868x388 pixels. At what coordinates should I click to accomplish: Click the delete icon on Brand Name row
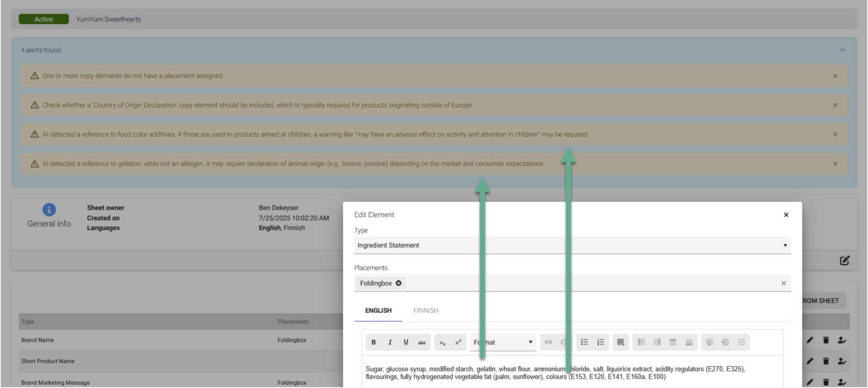click(826, 340)
